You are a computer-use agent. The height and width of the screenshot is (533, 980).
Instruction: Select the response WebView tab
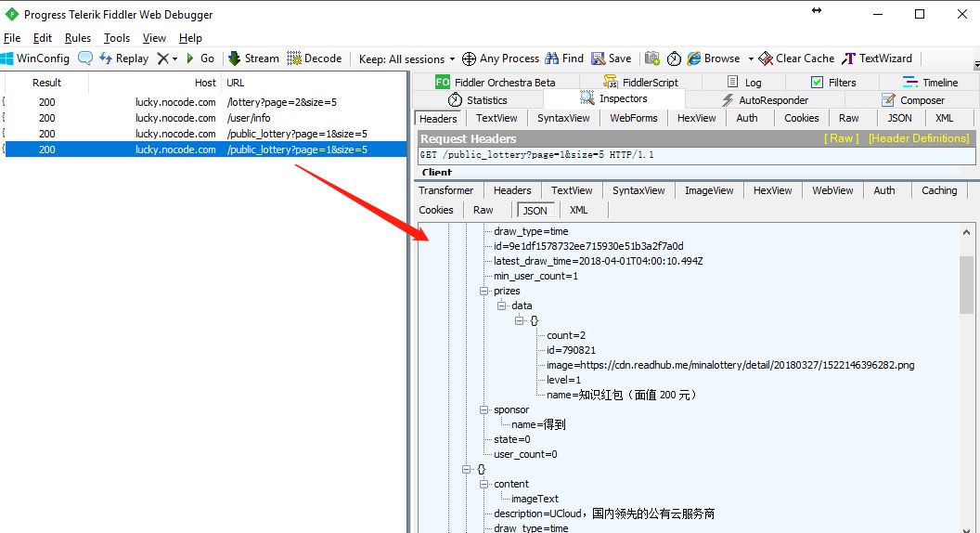[x=832, y=190]
